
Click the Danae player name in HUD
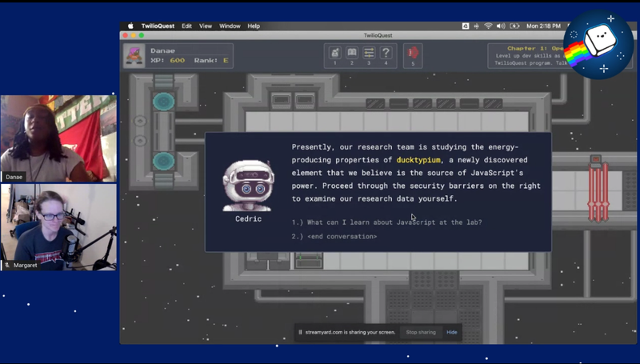coord(162,50)
